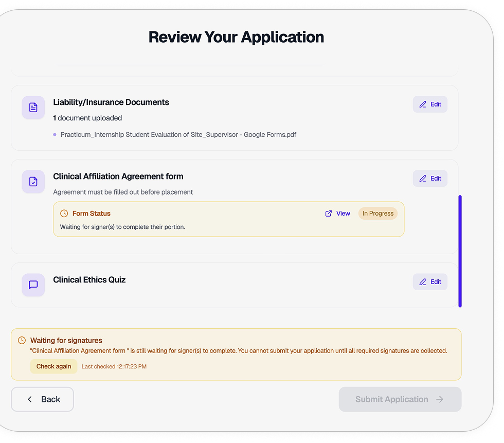
Task: Select the uploaded Practicum_Internship Student Evaluation PDF filename
Action: [x=178, y=135]
